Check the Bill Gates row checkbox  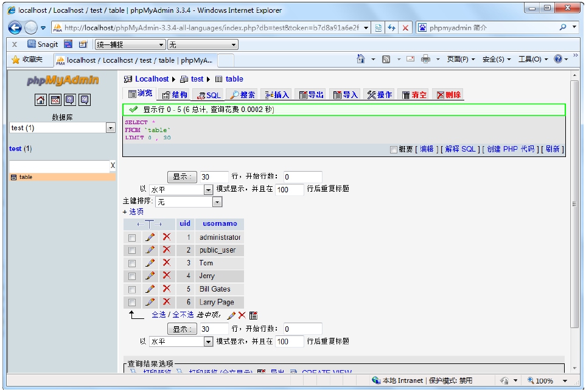point(132,290)
